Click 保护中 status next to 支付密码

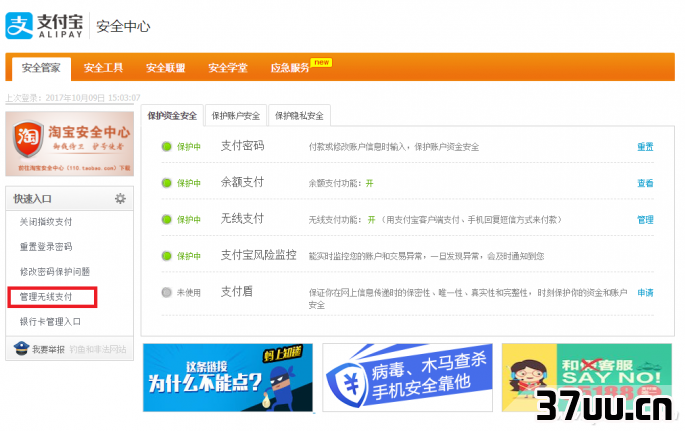[189, 147]
